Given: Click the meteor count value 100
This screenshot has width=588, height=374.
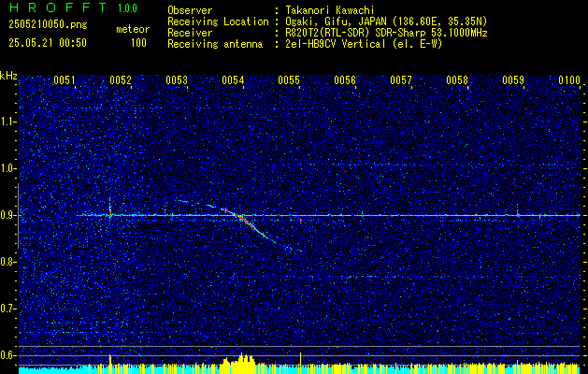Looking at the screenshot, I should (138, 43).
